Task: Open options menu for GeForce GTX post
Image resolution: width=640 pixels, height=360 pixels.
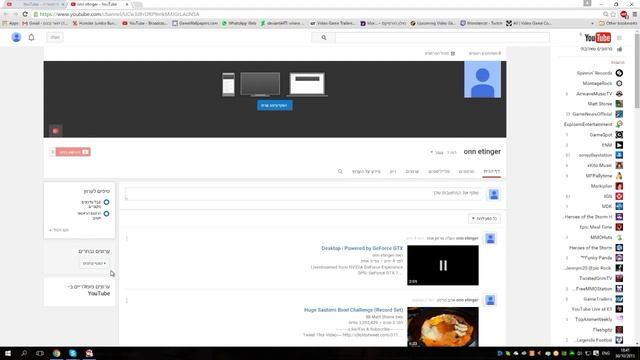Action: click(x=127, y=238)
